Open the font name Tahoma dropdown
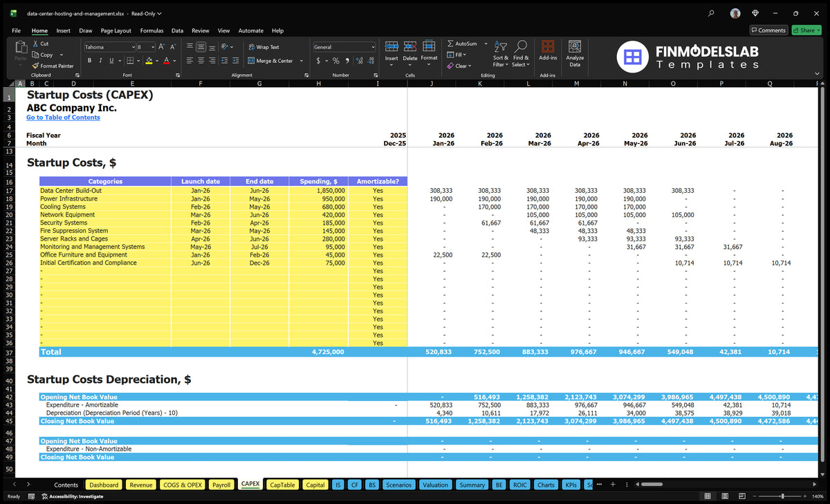The width and height of the screenshot is (830, 504). [x=133, y=47]
